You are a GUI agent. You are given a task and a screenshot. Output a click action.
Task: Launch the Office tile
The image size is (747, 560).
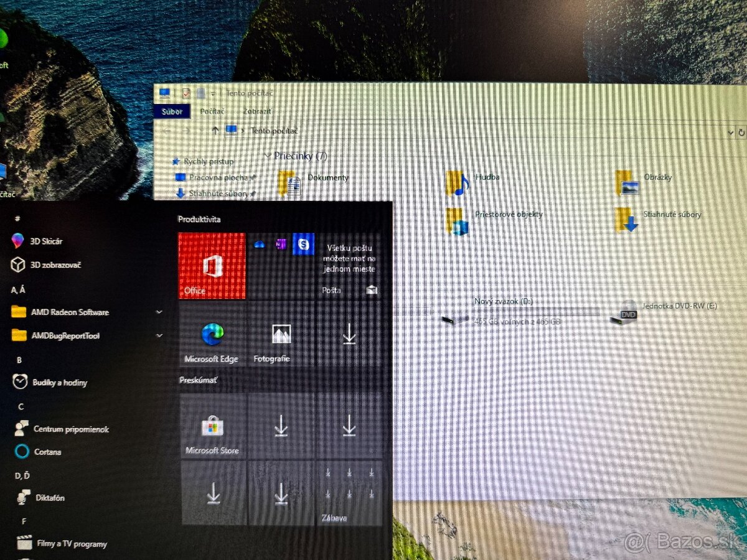pyautogui.click(x=212, y=264)
